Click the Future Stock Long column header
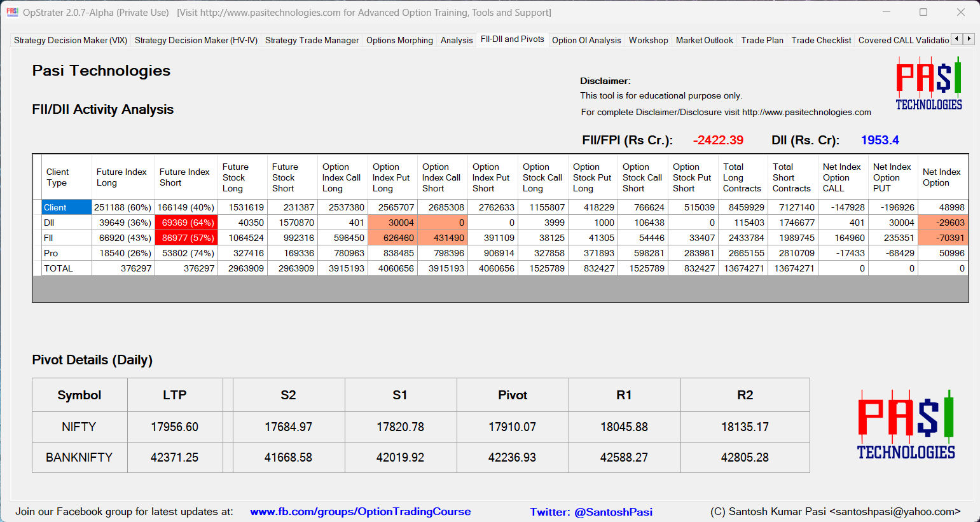This screenshot has height=522, width=980. point(243,177)
